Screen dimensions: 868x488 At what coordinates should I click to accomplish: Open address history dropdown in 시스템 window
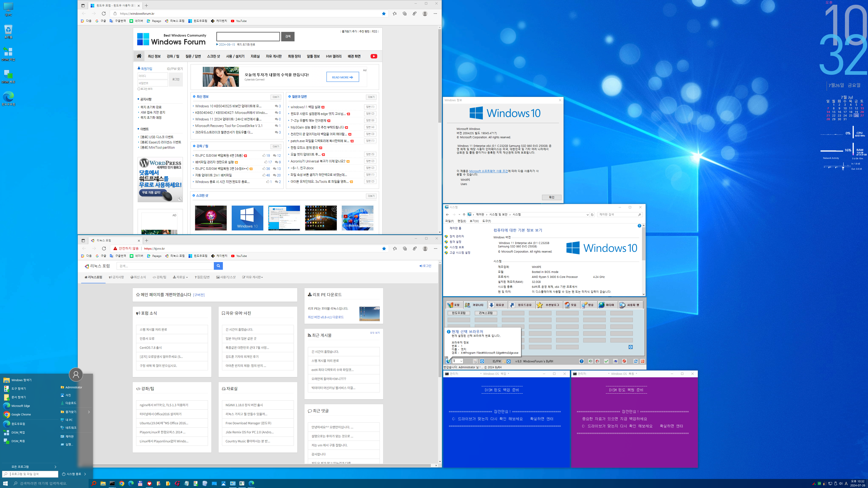click(x=587, y=215)
